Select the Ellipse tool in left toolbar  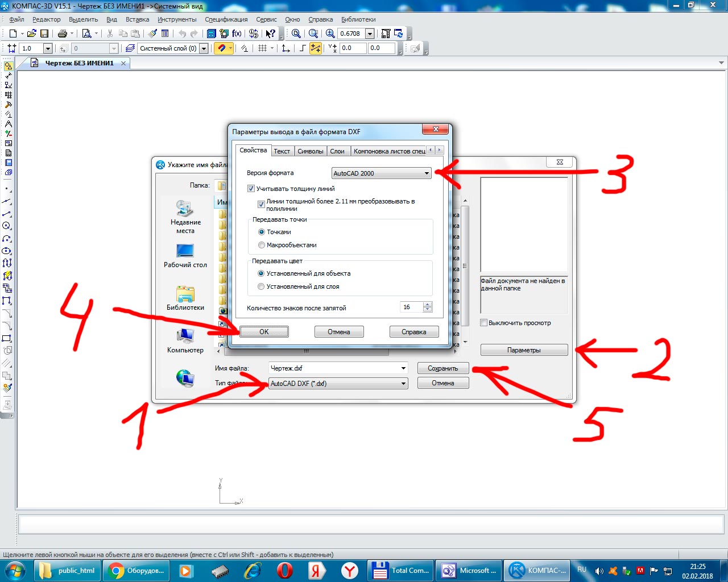point(7,251)
